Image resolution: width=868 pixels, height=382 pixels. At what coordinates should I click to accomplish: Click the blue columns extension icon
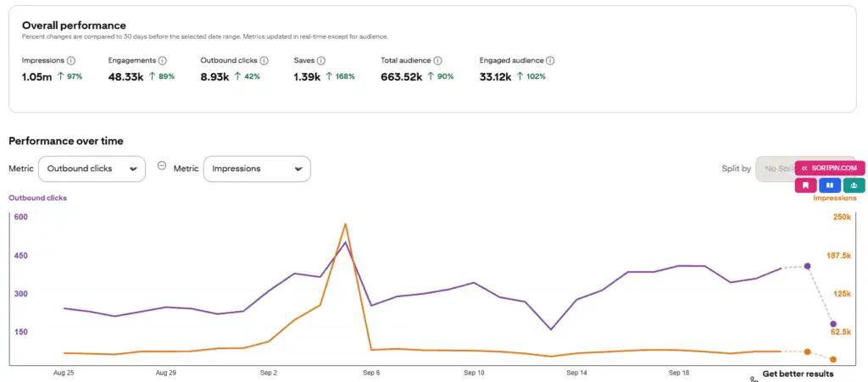[x=830, y=185]
